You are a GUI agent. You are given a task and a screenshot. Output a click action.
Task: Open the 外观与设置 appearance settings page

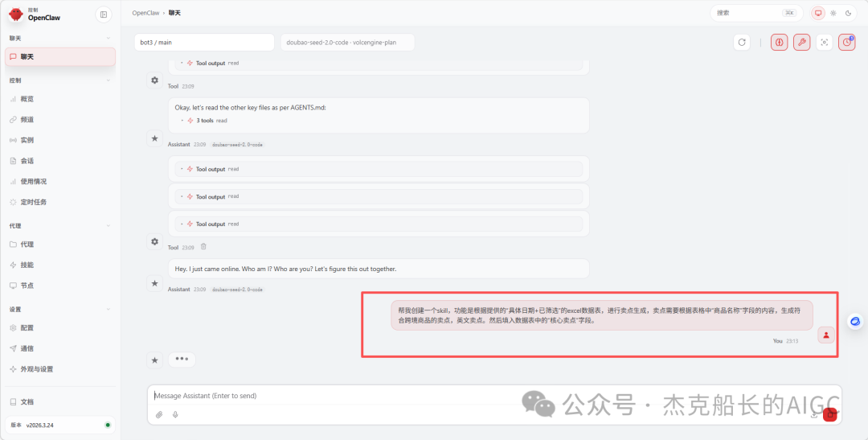click(60, 369)
